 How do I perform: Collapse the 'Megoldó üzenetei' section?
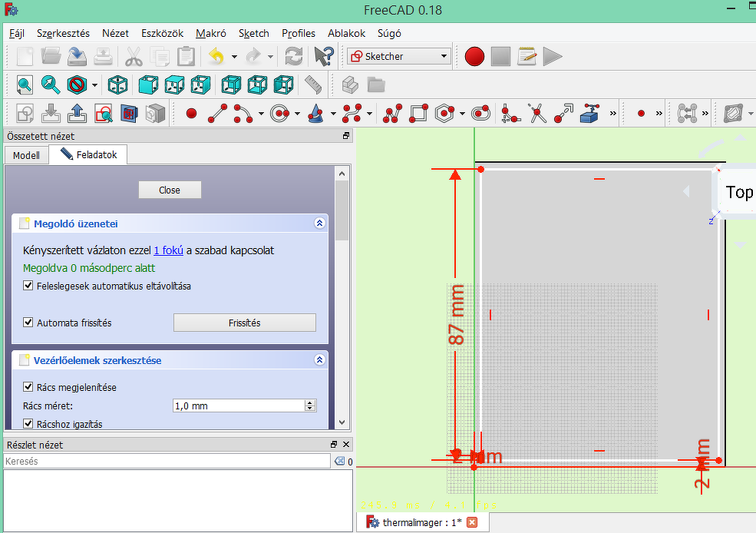point(320,223)
